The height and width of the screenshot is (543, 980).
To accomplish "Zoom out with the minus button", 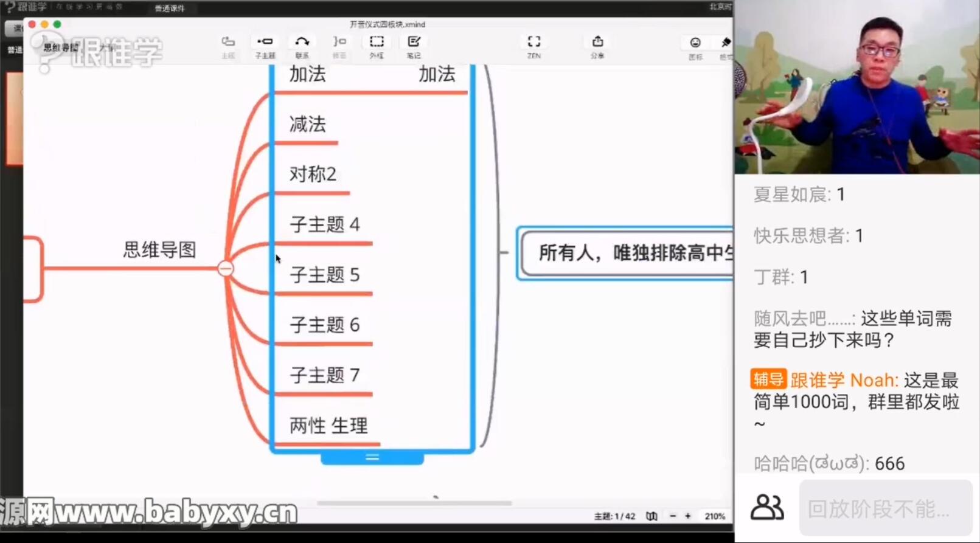I will (673, 516).
